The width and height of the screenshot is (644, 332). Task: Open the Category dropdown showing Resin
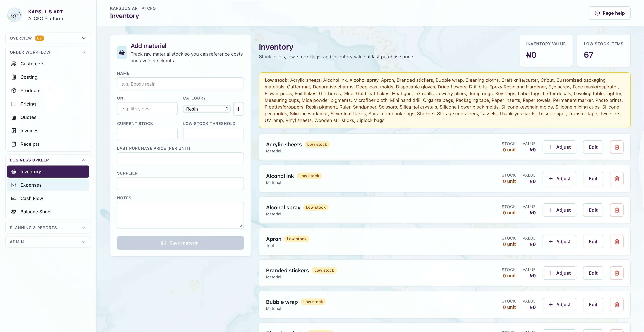tap(207, 109)
